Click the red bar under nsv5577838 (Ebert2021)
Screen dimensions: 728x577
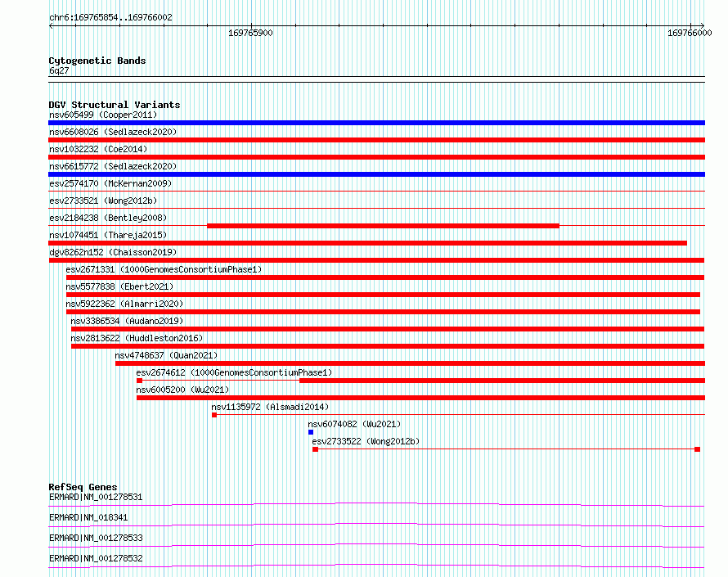[x=383, y=295]
